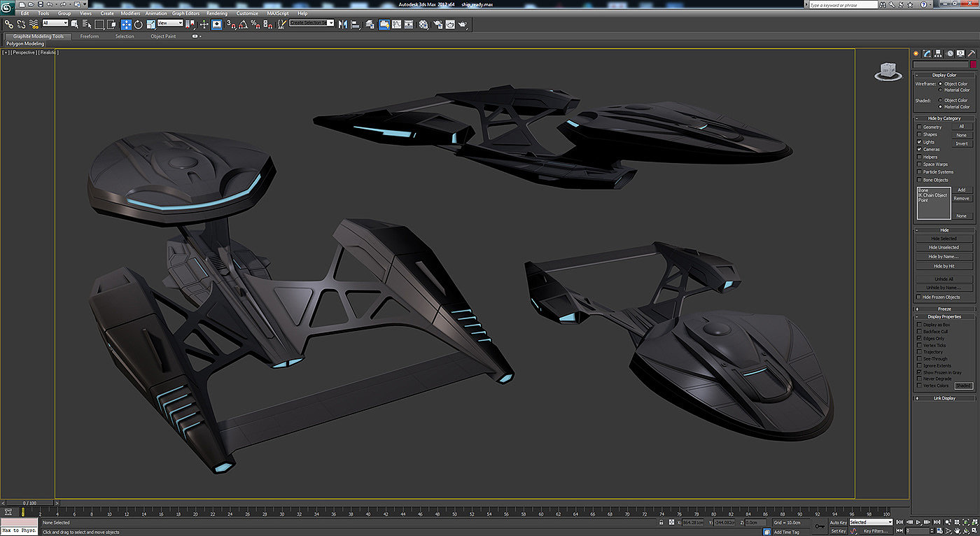Click the red object color swatch

[972, 64]
